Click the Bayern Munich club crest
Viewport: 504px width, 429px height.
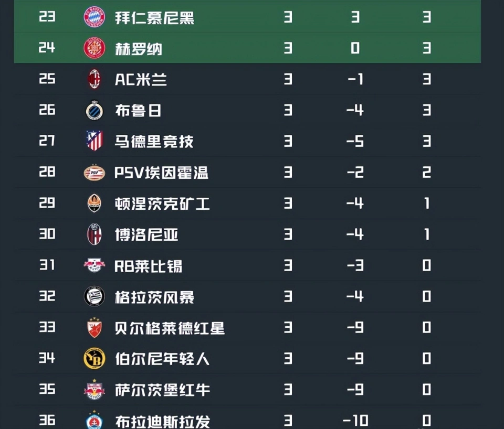point(94,17)
